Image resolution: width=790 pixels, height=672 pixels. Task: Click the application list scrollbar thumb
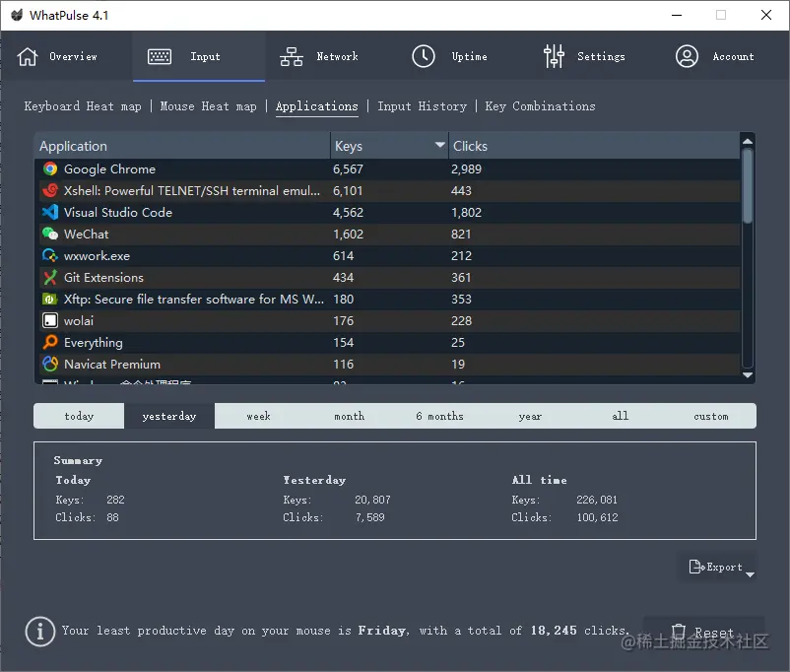748,185
